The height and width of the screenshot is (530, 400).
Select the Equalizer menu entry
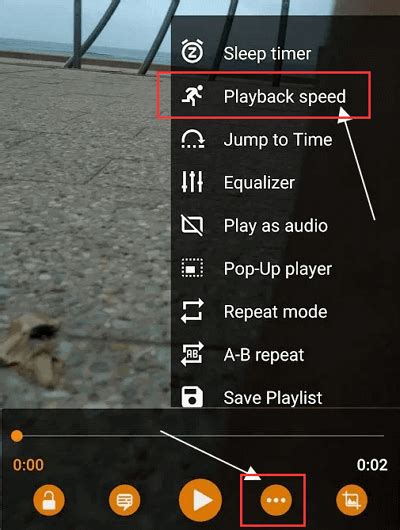pyautogui.click(x=259, y=183)
